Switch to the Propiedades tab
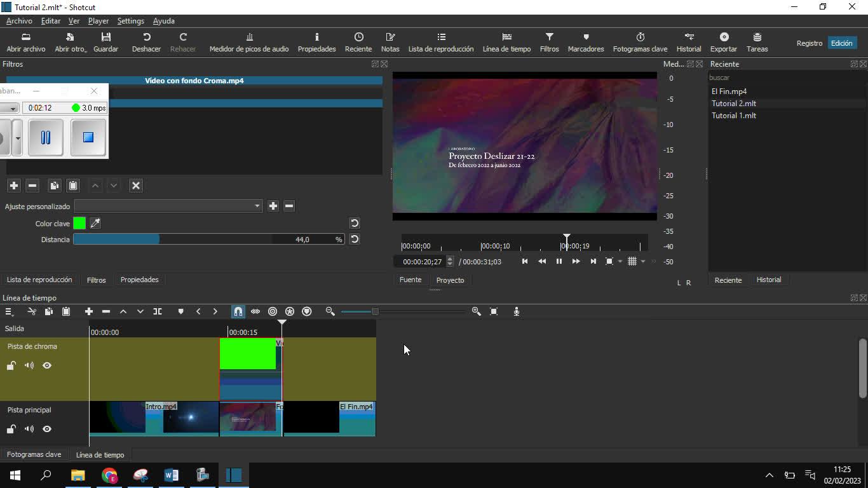Screen dimensions: 868x488 pyautogui.click(x=139, y=280)
